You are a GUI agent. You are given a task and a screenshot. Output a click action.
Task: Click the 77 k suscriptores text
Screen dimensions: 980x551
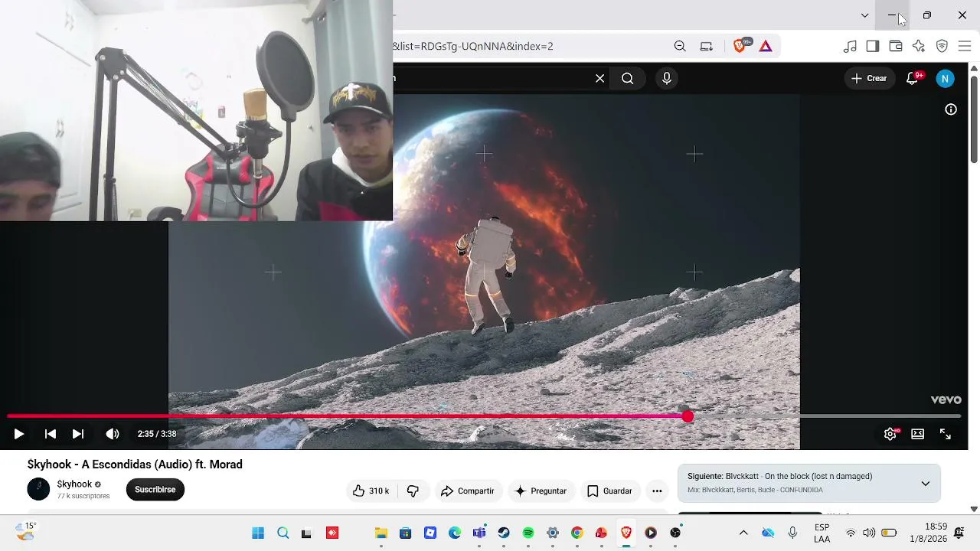coord(83,496)
